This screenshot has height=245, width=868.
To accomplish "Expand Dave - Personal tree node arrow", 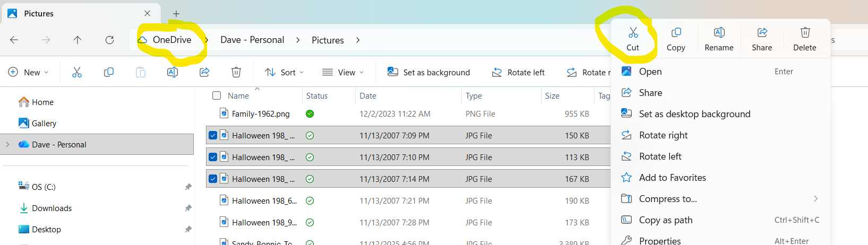I will coord(7,144).
